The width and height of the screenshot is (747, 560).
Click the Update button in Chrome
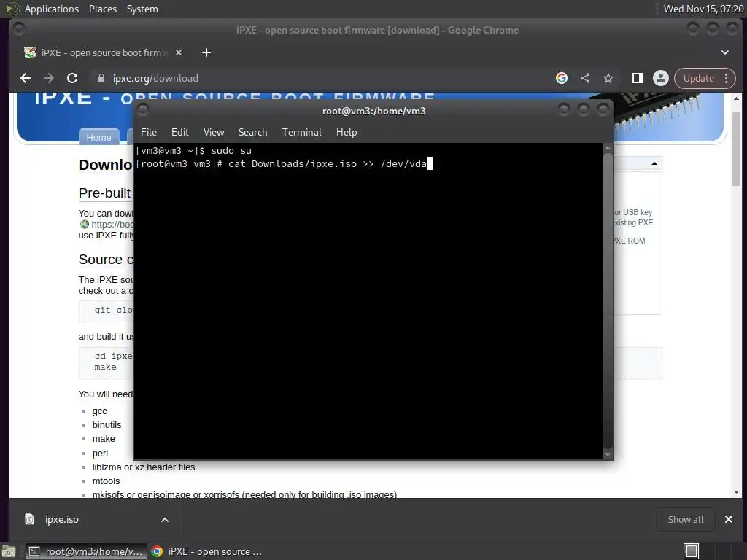pos(698,78)
